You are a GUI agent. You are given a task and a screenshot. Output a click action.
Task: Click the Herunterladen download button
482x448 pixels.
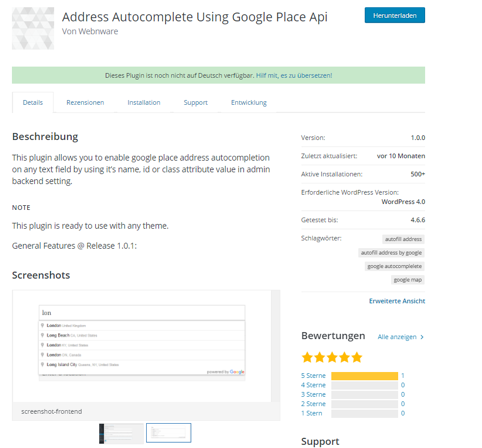395,15
